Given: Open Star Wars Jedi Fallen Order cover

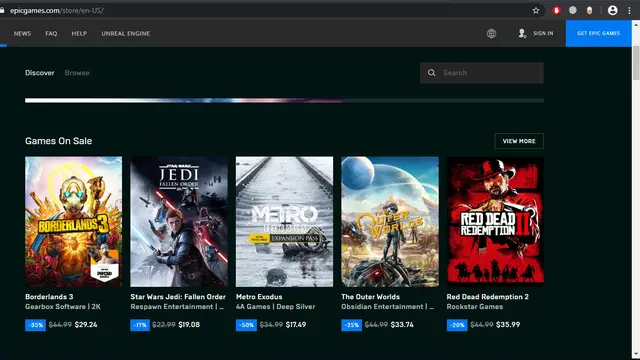Looking at the screenshot, I should [179, 222].
